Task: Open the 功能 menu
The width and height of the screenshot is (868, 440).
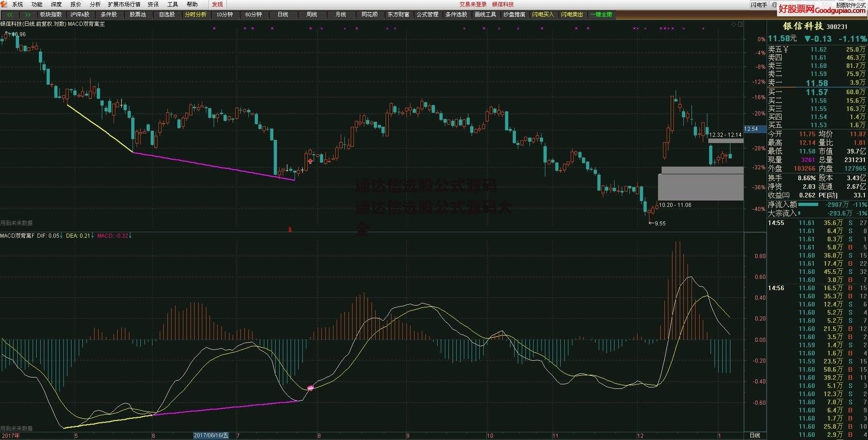Action: click(37, 5)
